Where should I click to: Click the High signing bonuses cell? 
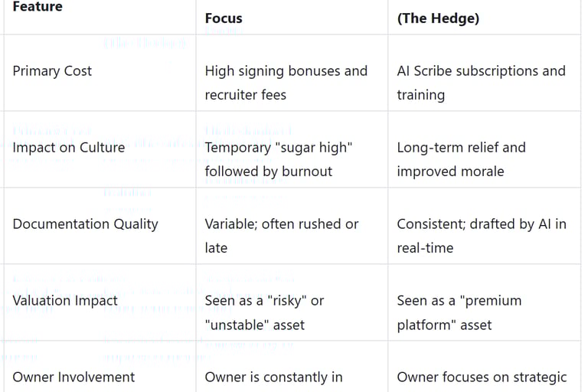[x=286, y=82]
